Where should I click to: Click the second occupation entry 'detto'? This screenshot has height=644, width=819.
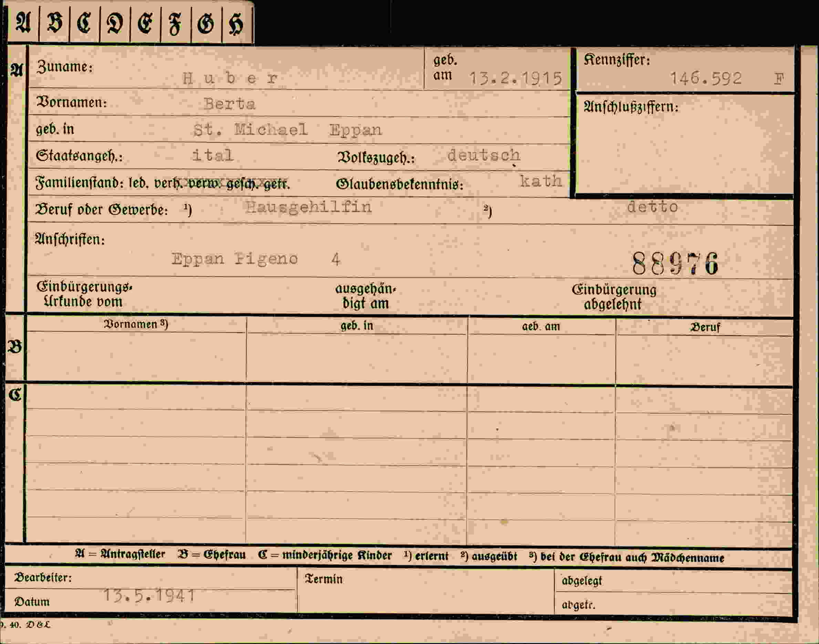click(x=652, y=207)
